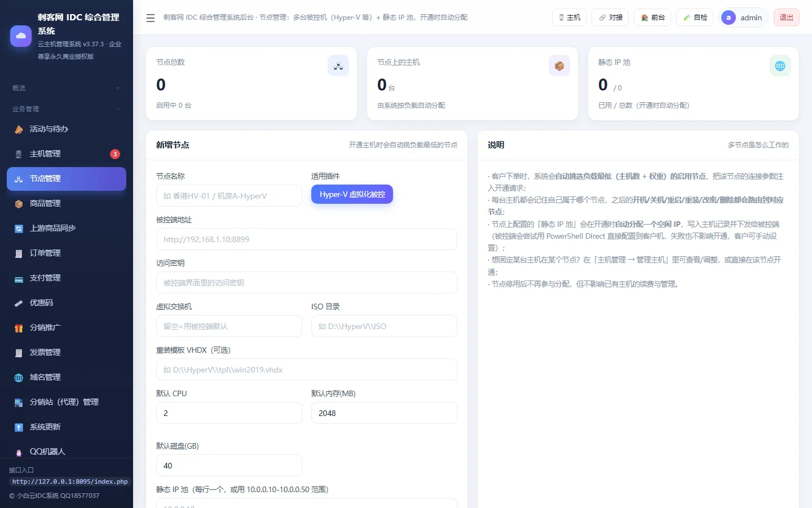Click the 对接 button in top bar
Viewport: 812px width, 508px height.
click(x=611, y=17)
